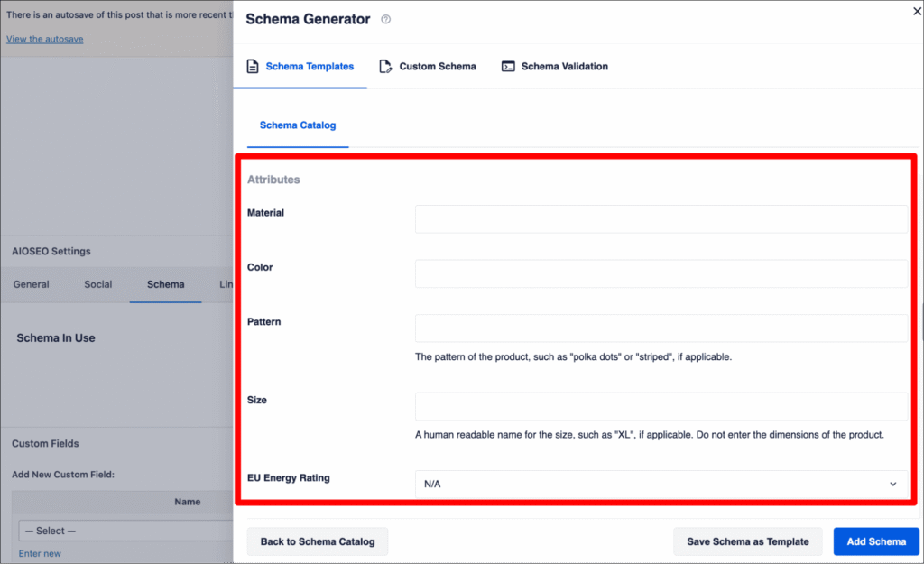Viewport: 924px width, 564px height.
Task: Focus the Color text field
Action: click(x=661, y=273)
